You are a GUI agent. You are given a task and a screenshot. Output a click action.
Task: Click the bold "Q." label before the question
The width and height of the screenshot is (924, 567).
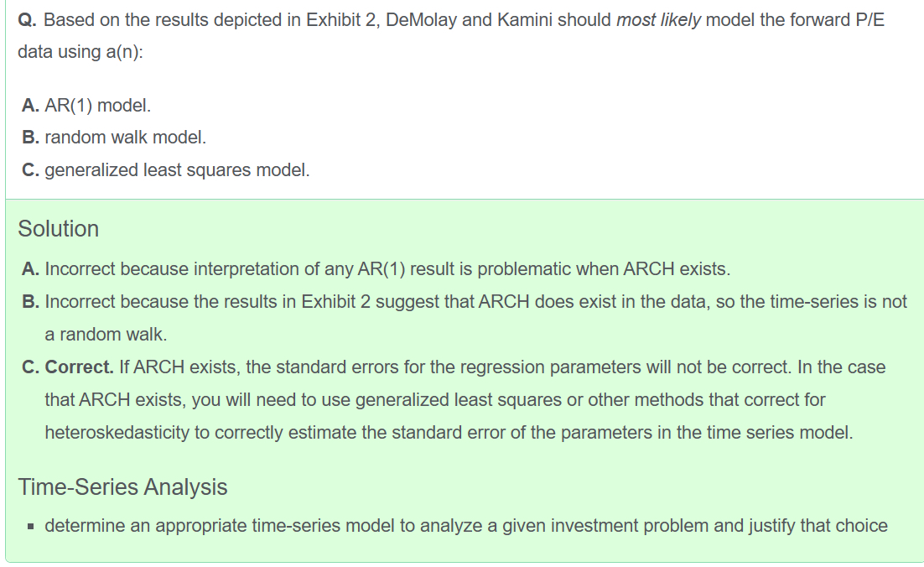coord(28,20)
